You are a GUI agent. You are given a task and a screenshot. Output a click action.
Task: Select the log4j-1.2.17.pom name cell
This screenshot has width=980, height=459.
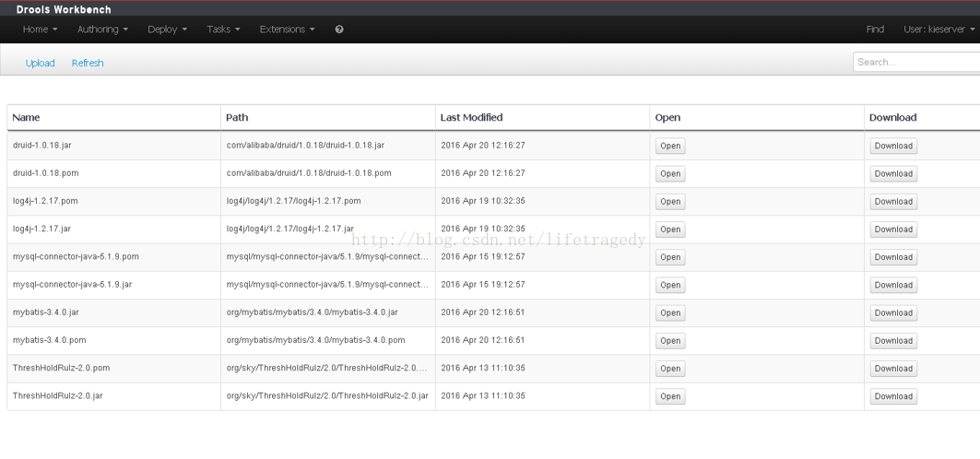[x=113, y=201]
